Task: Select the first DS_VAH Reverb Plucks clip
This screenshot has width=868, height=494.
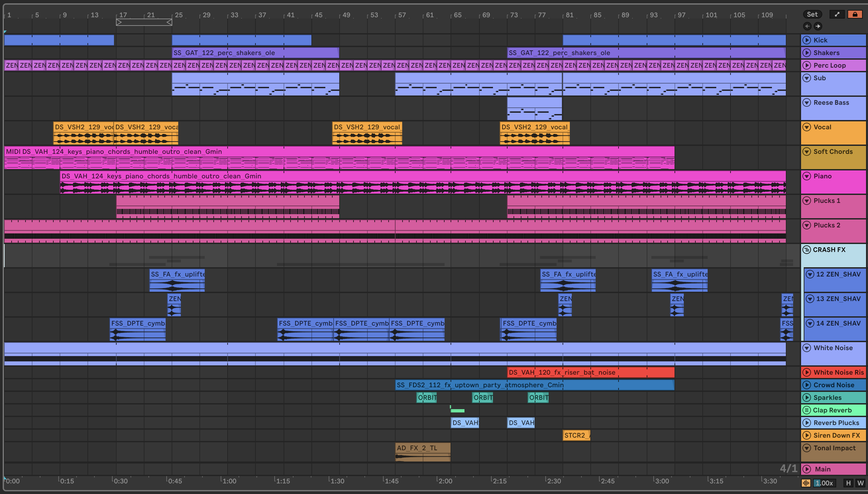Action: coord(465,423)
